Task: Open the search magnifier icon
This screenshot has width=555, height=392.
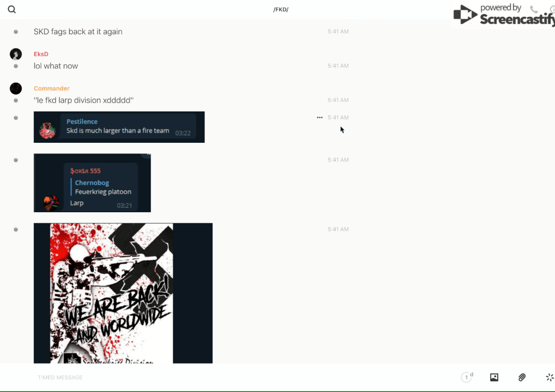Action: point(12,10)
